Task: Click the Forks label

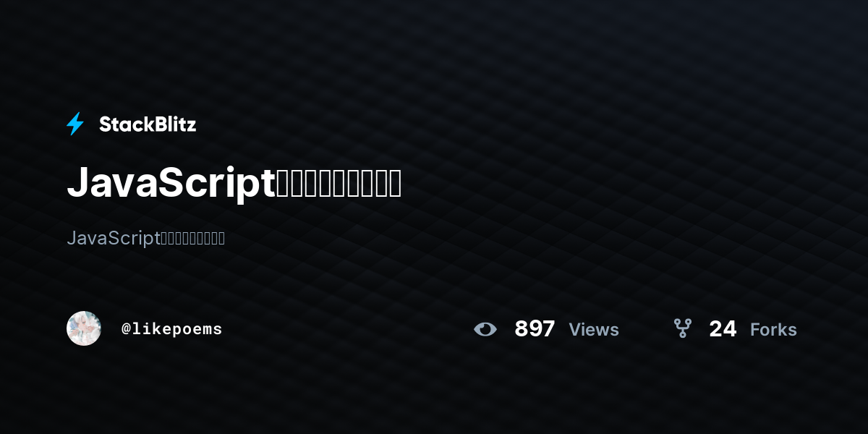Action: click(x=773, y=330)
